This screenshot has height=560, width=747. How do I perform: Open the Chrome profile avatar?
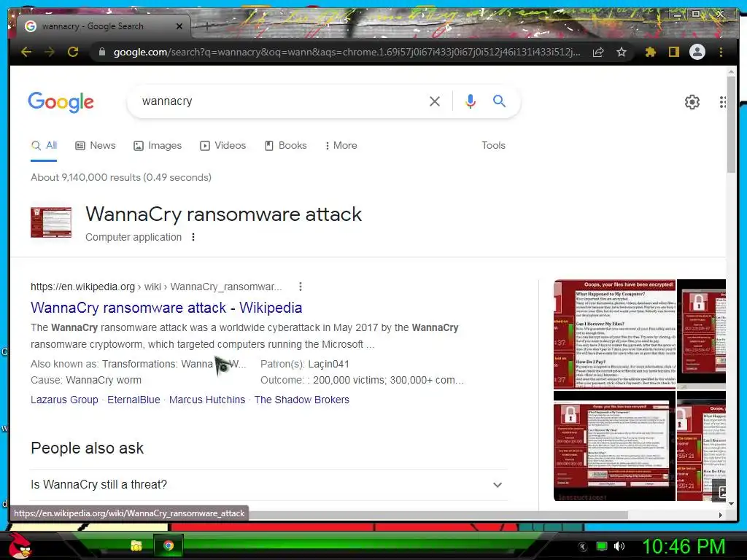pos(697,52)
